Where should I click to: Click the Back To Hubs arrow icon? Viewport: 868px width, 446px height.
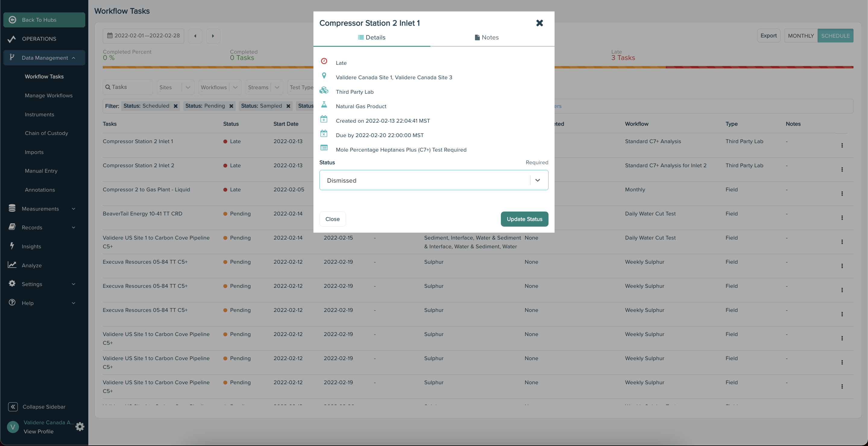(x=12, y=20)
